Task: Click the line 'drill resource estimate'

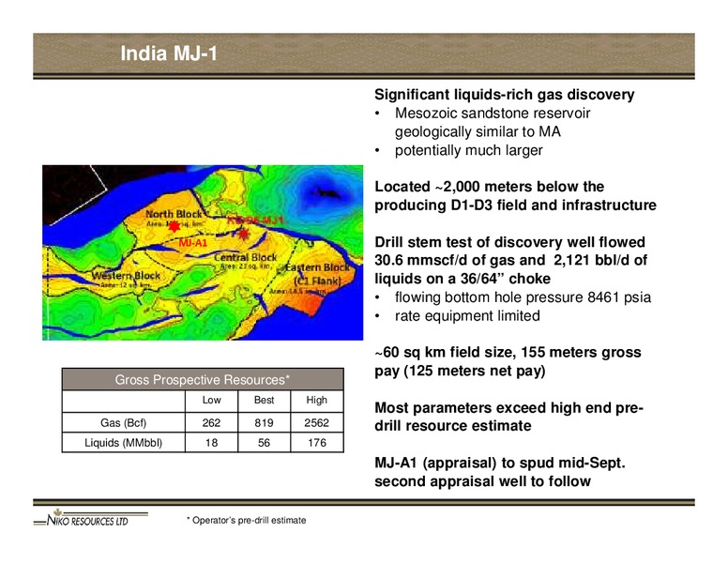Action: coord(453,426)
